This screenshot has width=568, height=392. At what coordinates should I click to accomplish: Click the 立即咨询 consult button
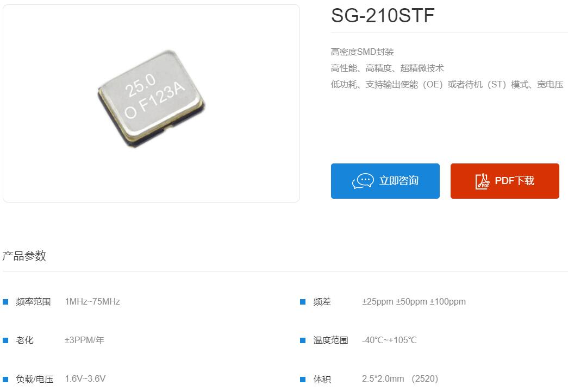[385, 181]
